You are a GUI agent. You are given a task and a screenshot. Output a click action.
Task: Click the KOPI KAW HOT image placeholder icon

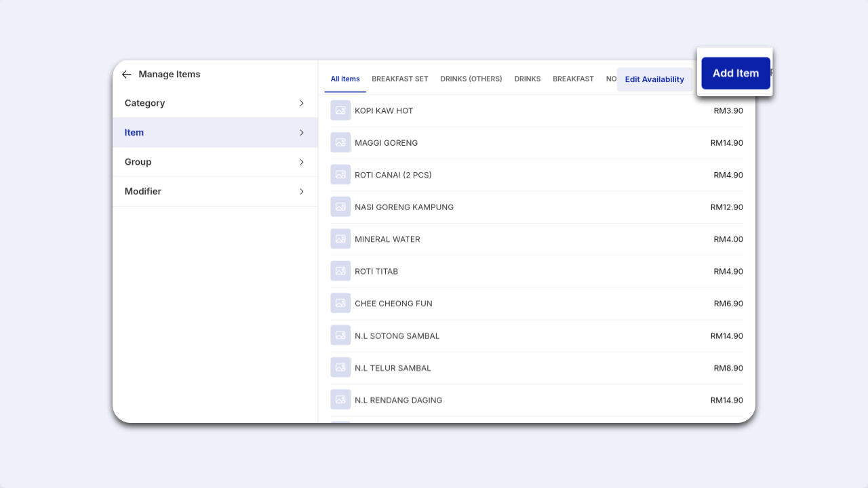click(340, 110)
